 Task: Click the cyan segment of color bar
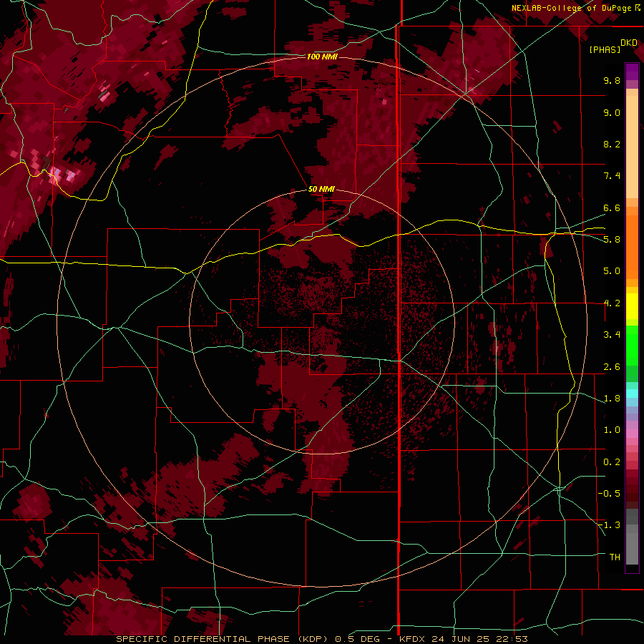[x=632, y=394]
